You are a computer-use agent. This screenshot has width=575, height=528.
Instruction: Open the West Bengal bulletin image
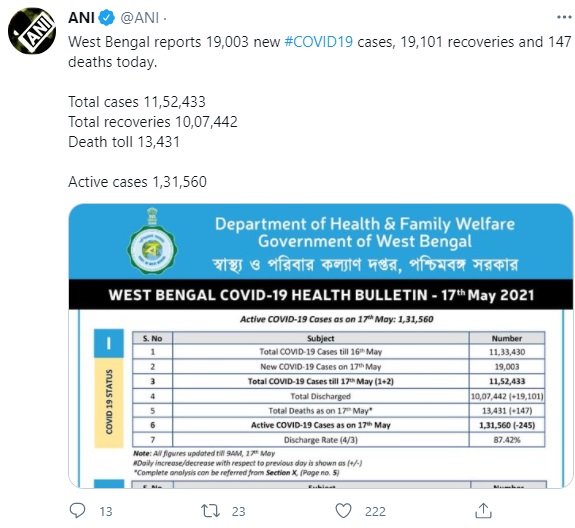[321, 346]
